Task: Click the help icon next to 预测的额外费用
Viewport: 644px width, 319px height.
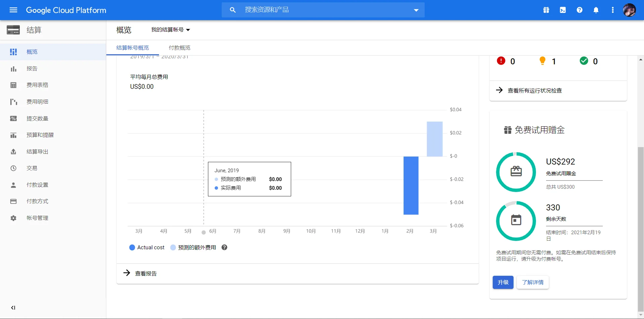Action: (224, 247)
